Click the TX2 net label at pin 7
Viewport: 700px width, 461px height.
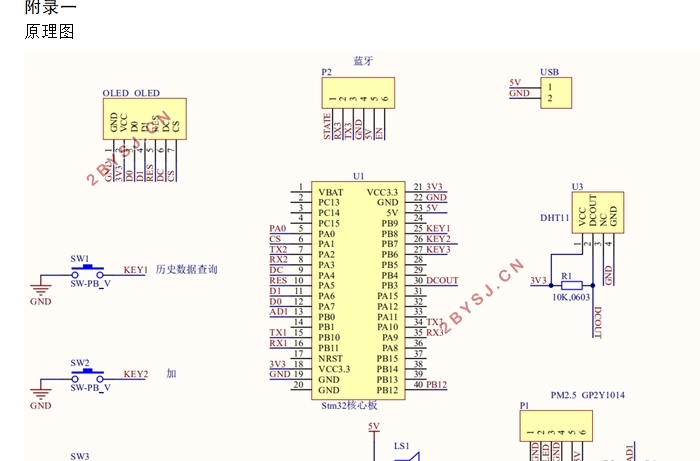278,249
